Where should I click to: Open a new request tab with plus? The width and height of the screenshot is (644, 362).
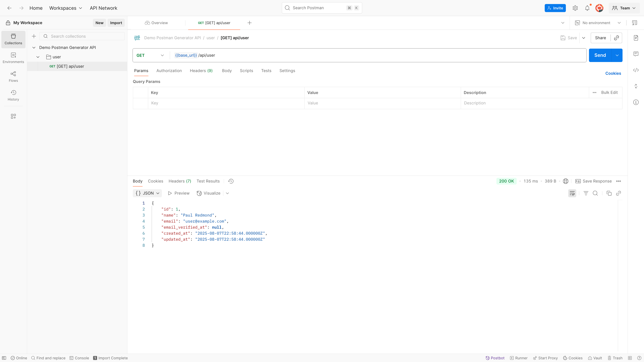pyautogui.click(x=250, y=23)
